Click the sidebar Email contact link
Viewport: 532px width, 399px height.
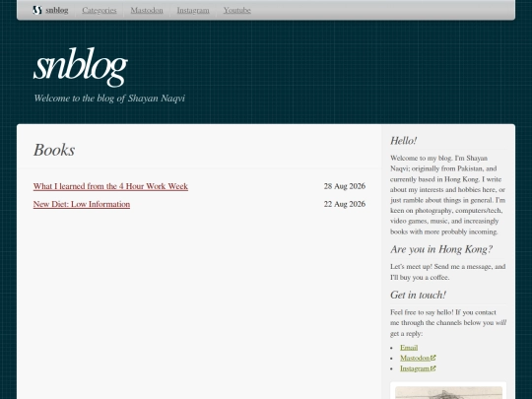coord(409,348)
